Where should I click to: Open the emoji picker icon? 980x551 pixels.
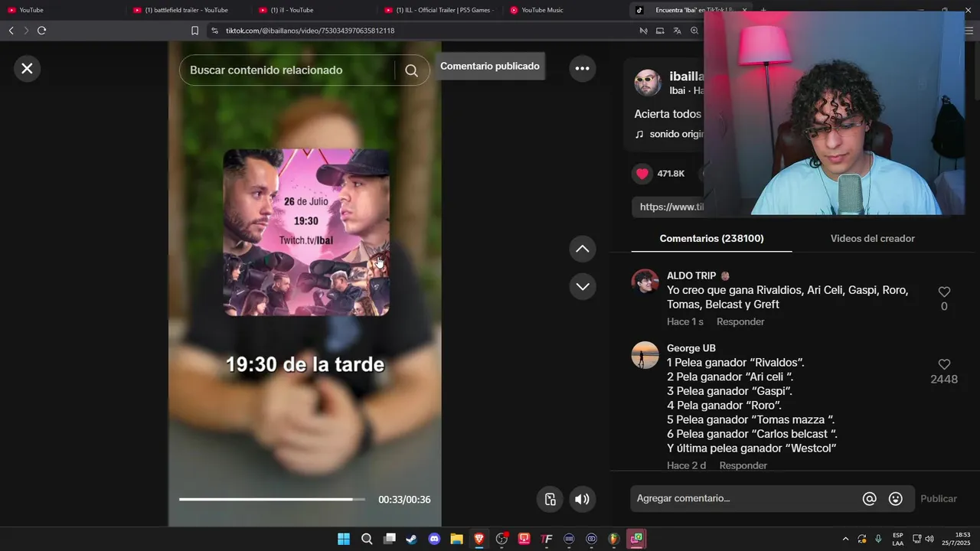point(895,499)
